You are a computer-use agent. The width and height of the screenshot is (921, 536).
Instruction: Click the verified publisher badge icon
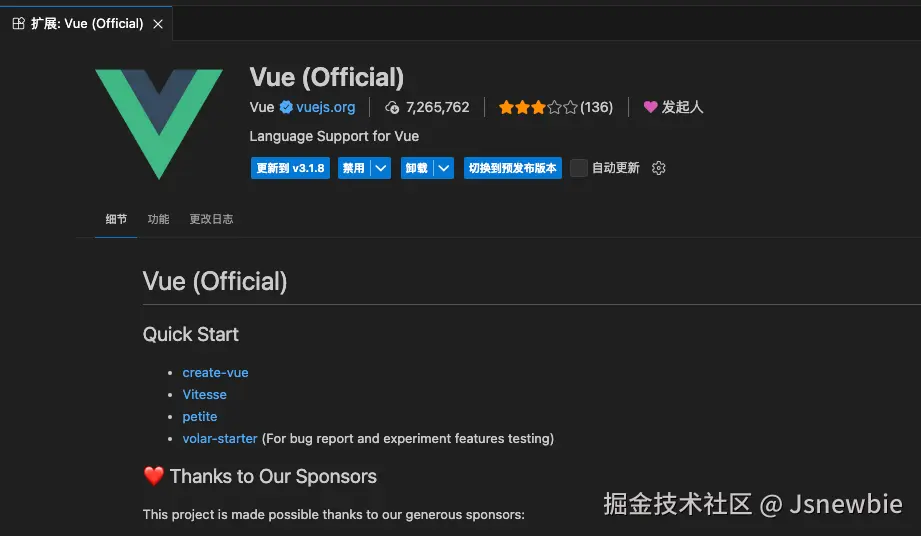click(286, 107)
